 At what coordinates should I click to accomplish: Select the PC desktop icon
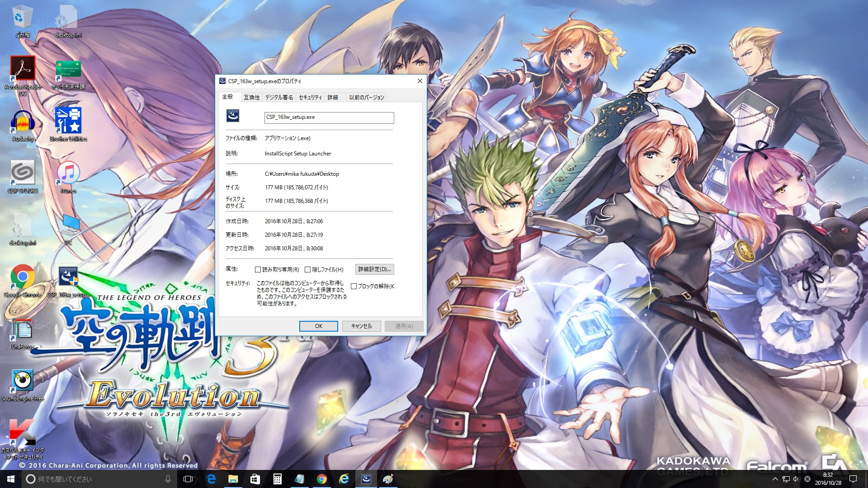point(68,230)
